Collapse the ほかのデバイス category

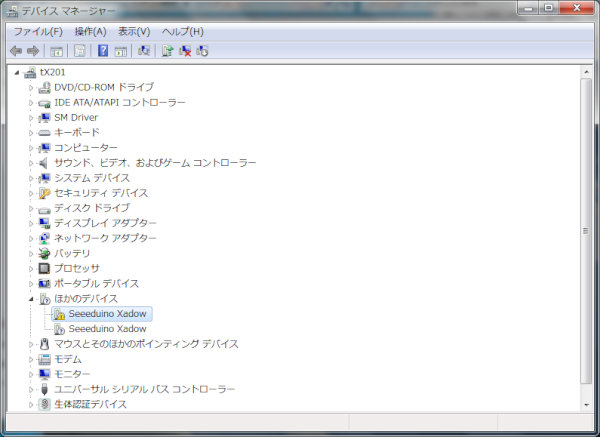31,298
